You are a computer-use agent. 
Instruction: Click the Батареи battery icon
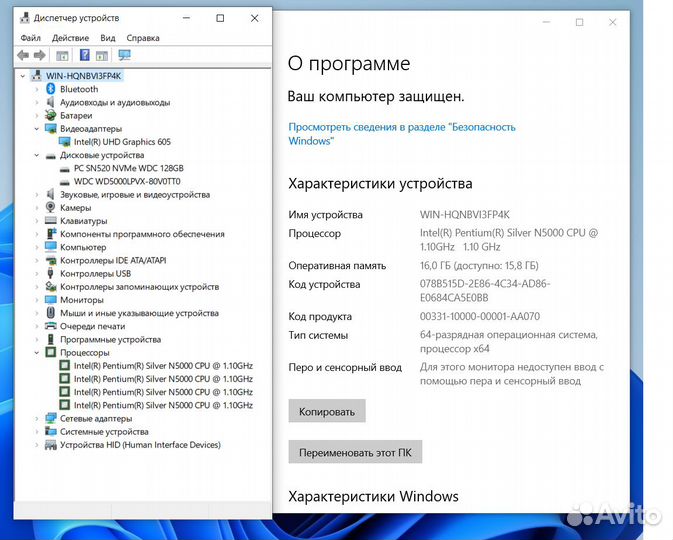pyautogui.click(x=51, y=115)
